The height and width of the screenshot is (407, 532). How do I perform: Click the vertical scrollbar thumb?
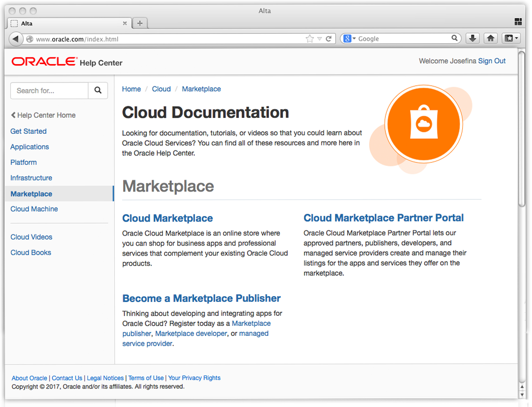click(x=522, y=128)
